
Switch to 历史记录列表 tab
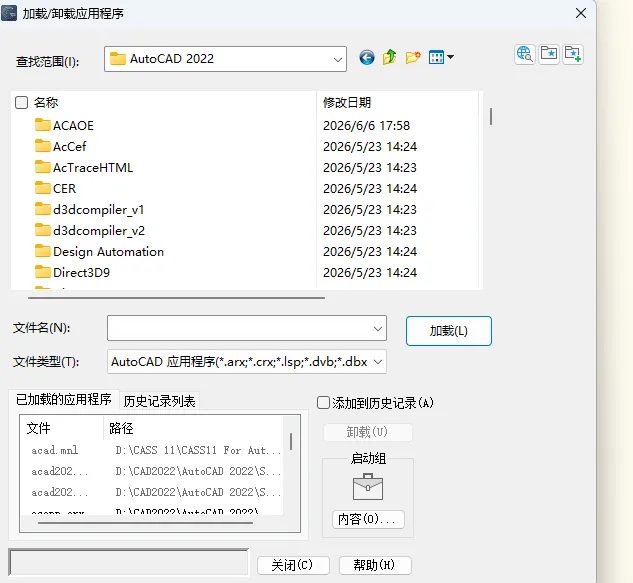(159, 401)
